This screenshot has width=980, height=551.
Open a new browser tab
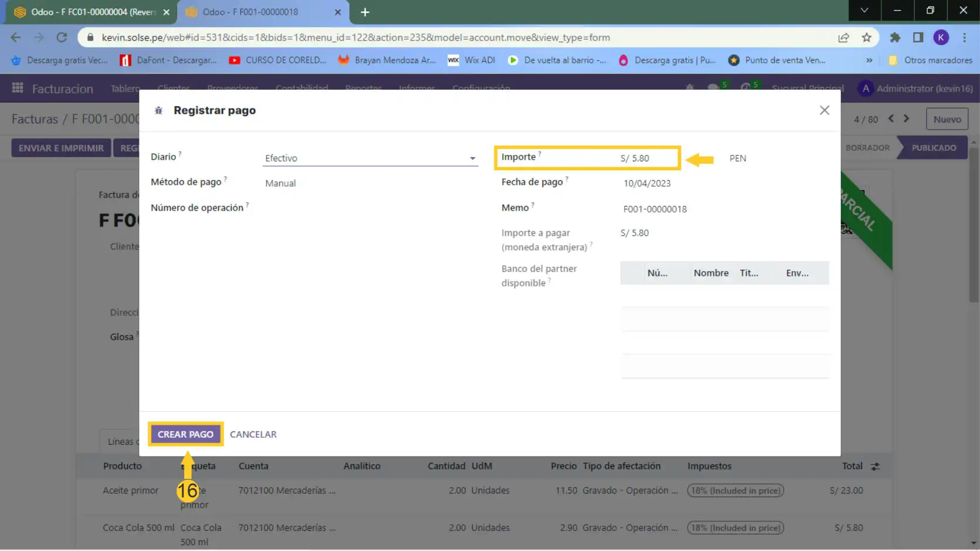click(365, 12)
